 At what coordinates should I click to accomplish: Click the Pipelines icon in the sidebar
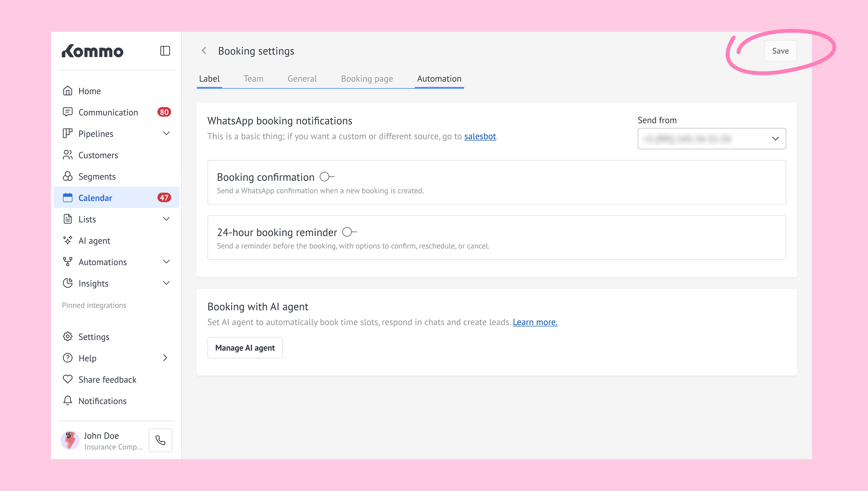pos(68,134)
